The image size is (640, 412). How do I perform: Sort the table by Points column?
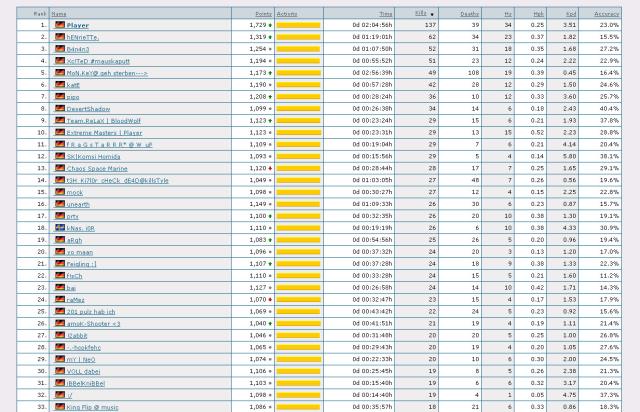coord(264,13)
